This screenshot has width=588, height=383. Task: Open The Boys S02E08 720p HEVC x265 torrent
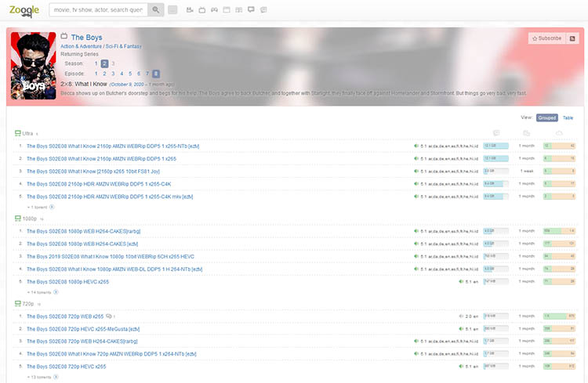tap(67, 367)
